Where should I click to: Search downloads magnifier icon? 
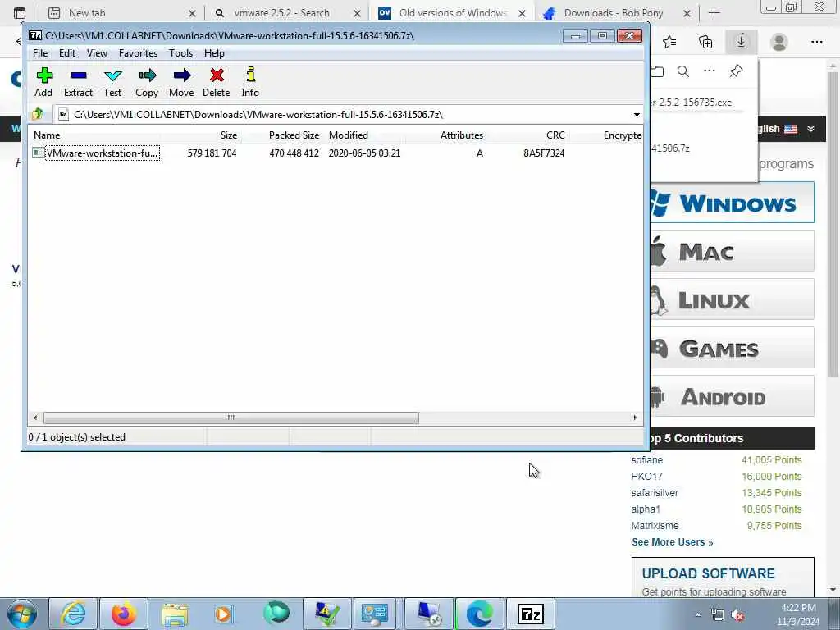click(x=683, y=71)
